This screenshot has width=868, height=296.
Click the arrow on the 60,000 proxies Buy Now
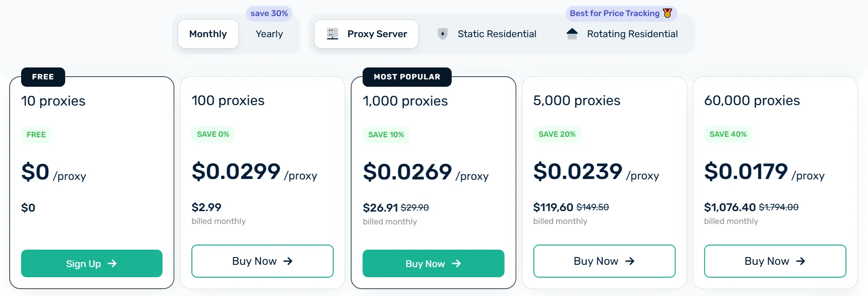tap(801, 261)
